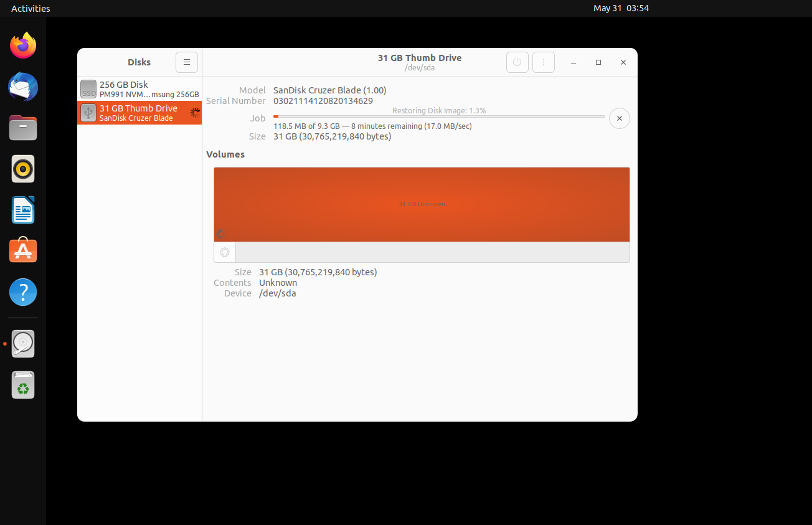The width and height of the screenshot is (812, 525).
Task: Open the volume gear options button
Action: (x=225, y=252)
